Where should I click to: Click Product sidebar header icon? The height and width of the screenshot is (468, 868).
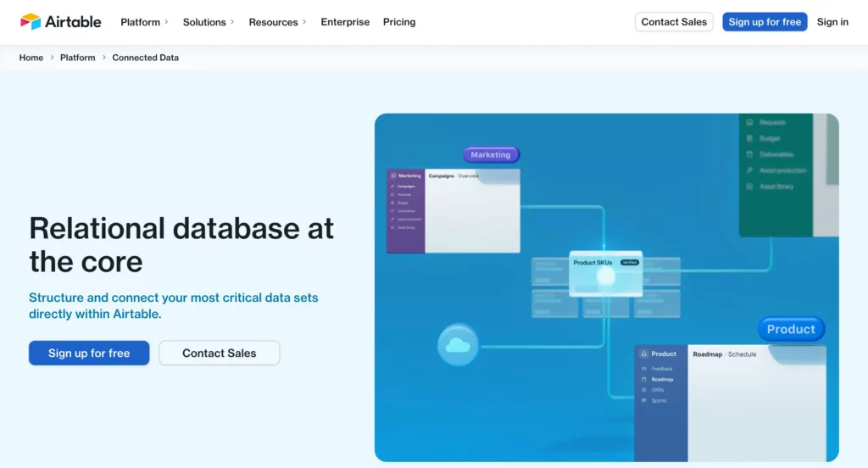click(x=644, y=354)
